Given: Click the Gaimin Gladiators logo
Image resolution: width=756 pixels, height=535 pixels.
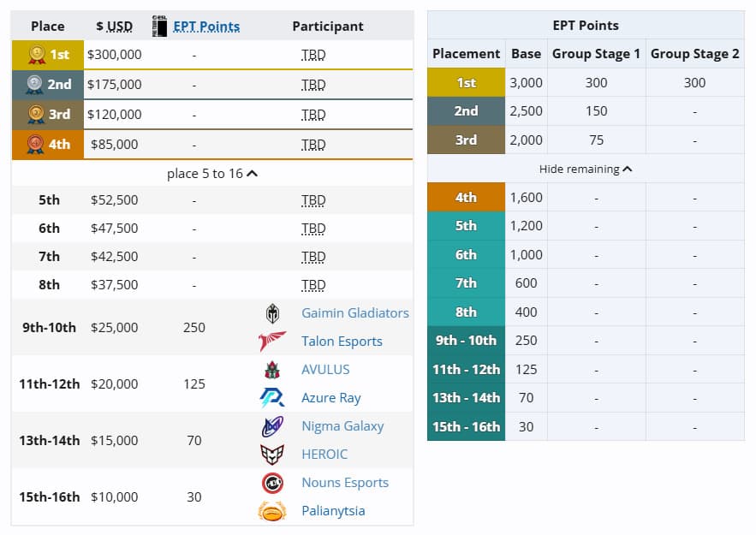Looking at the screenshot, I should pyautogui.click(x=272, y=313).
